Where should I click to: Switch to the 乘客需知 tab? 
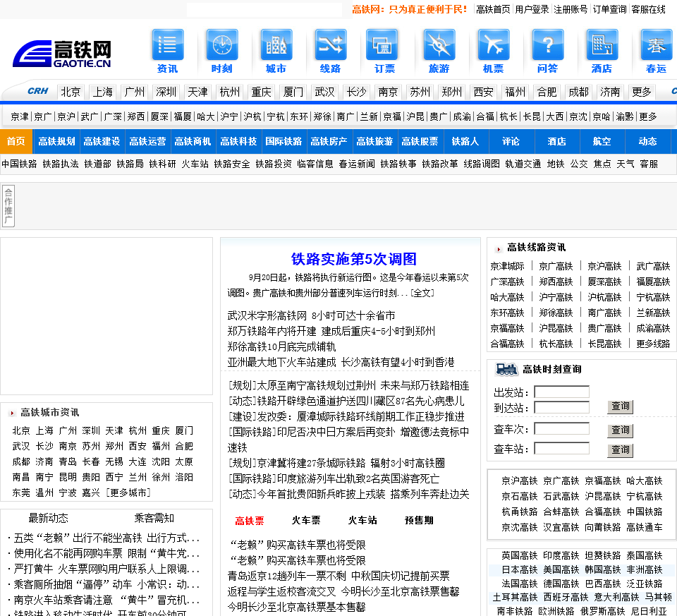(154, 518)
